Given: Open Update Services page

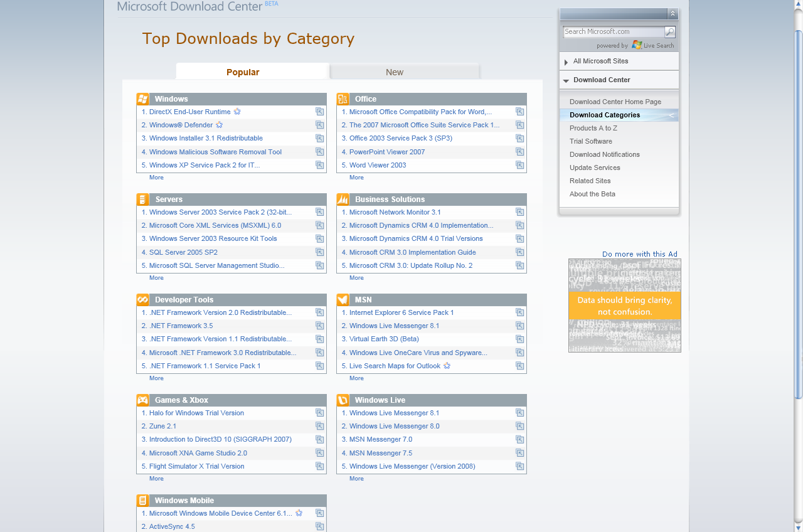Looking at the screenshot, I should point(595,168).
